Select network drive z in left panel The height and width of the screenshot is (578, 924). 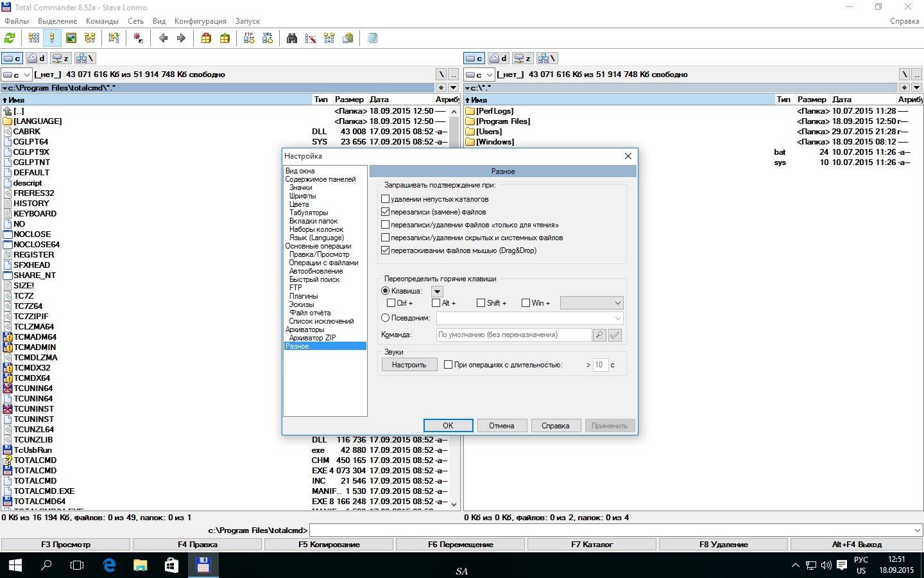click(x=60, y=58)
